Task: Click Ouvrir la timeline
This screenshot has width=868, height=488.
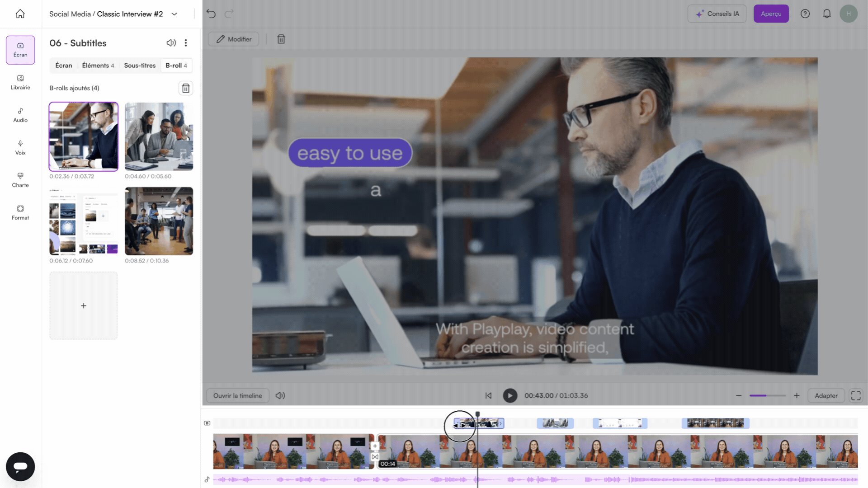Action: click(238, 395)
